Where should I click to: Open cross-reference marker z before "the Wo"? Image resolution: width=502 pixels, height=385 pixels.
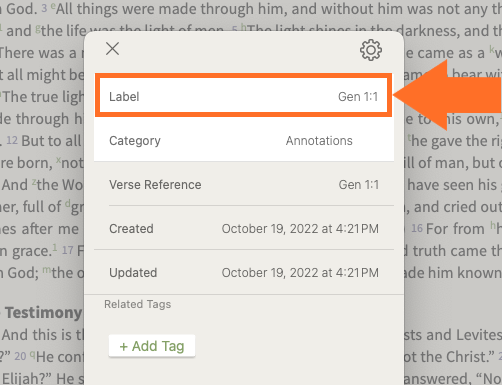point(34,182)
